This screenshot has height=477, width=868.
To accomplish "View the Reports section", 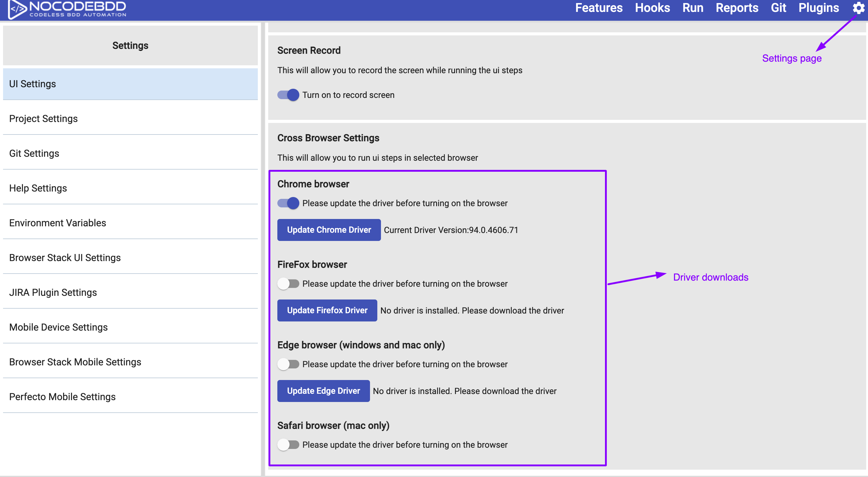I will 737,8.
